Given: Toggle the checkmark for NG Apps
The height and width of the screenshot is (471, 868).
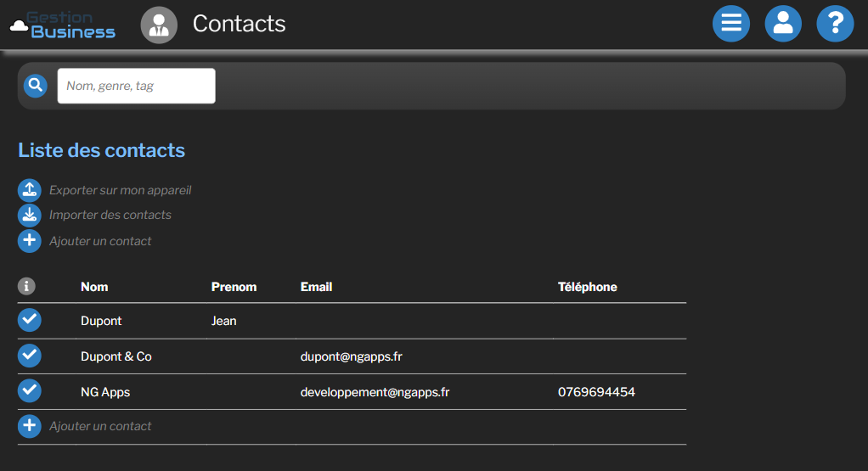Looking at the screenshot, I should pyautogui.click(x=30, y=391).
